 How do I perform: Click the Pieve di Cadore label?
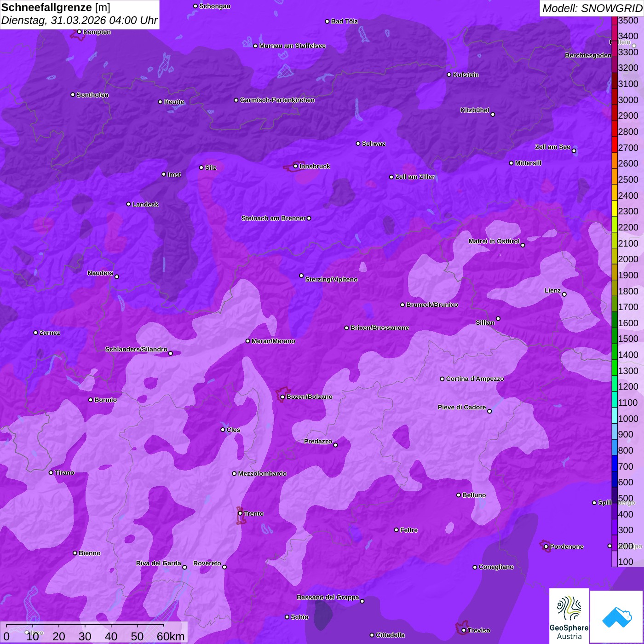coord(462,407)
